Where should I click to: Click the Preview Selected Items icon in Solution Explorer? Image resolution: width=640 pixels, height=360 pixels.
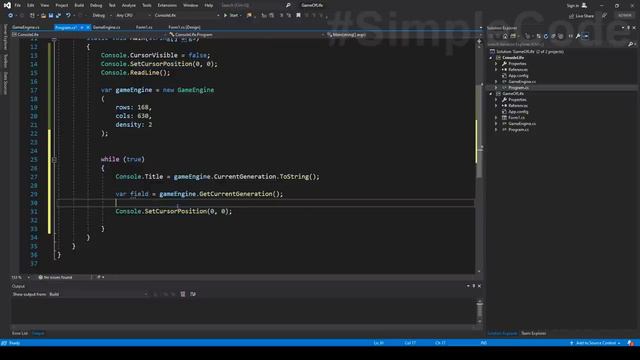586,36
